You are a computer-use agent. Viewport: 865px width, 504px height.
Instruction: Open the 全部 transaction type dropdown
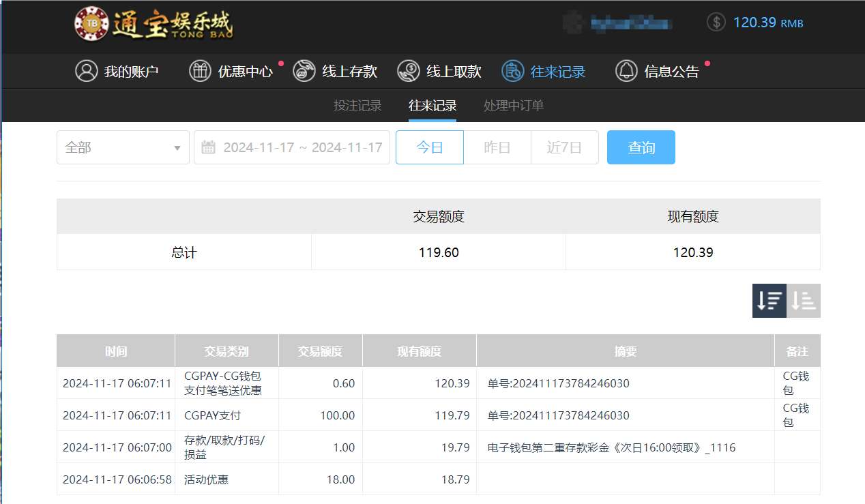[x=123, y=147]
